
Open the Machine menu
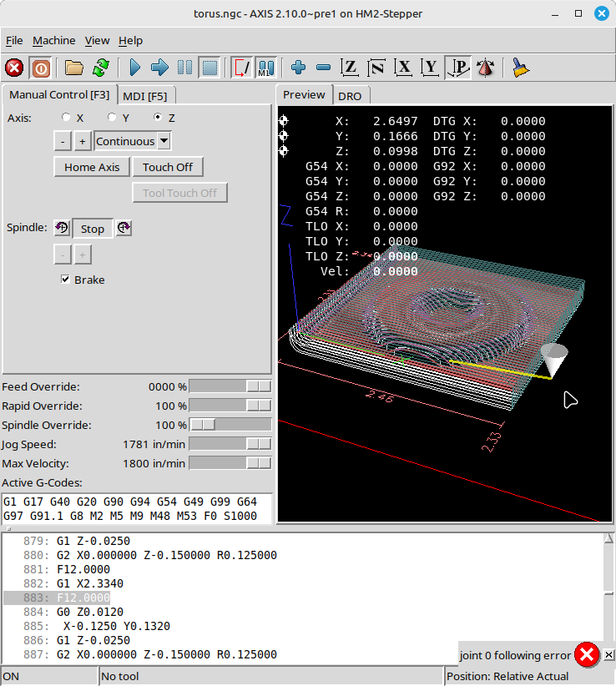coord(53,40)
